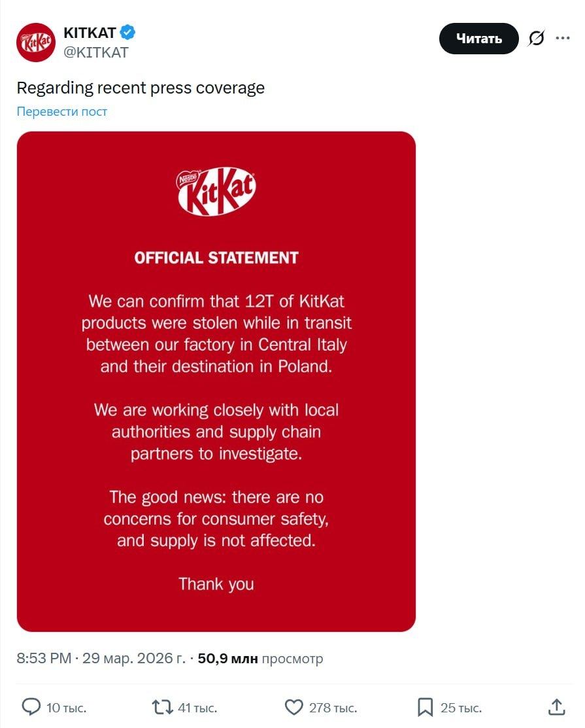The width and height of the screenshot is (585, 728).
Task: Click the Grok slashed-circle icon
Action: 536,39
